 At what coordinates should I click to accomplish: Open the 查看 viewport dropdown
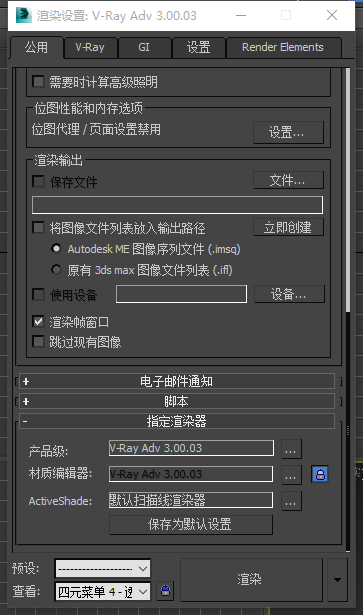coord(103,591)
